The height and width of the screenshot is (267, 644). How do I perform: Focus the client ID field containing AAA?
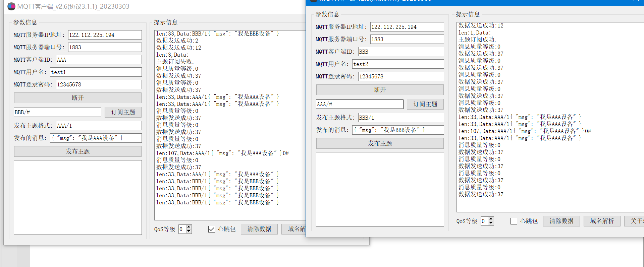99,60
